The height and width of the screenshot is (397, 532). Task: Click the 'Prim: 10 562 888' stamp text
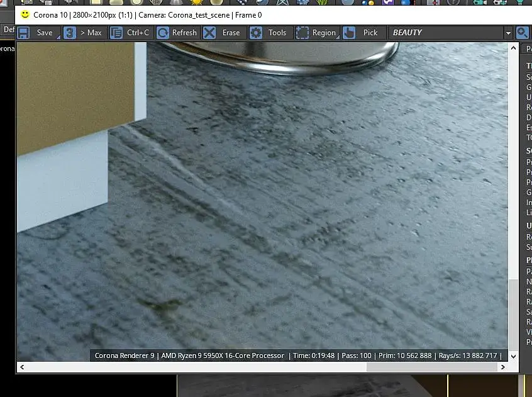tap(405, 355)
